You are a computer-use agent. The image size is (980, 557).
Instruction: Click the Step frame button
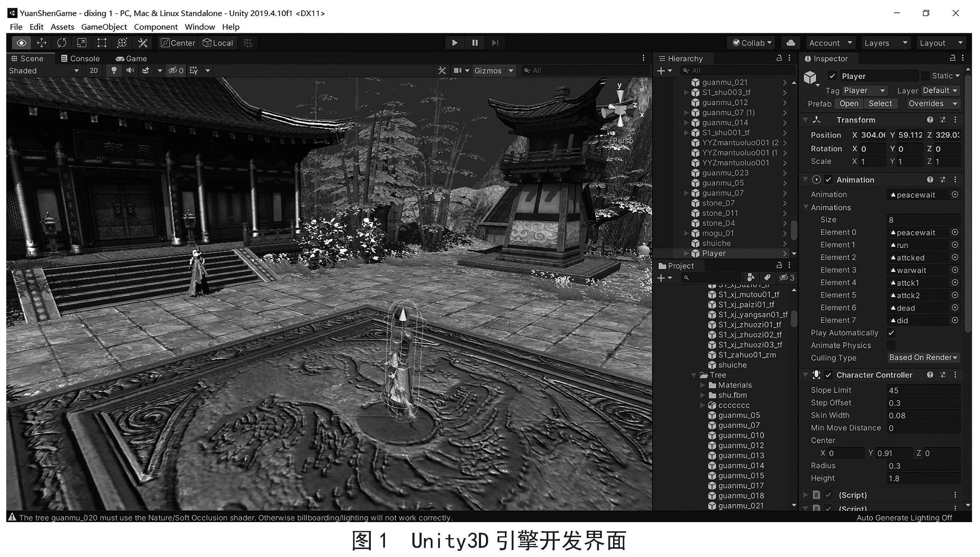click(x=495, y=43)
